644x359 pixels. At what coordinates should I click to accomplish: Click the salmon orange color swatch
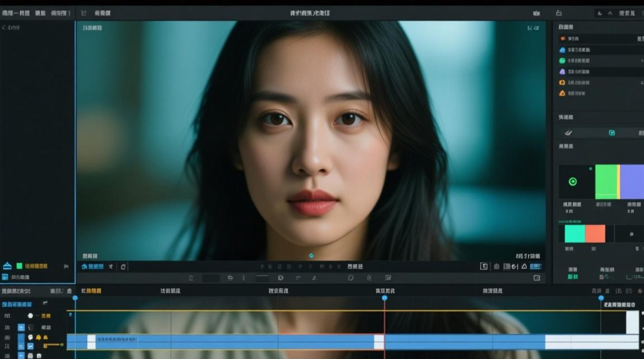point(595,234)
